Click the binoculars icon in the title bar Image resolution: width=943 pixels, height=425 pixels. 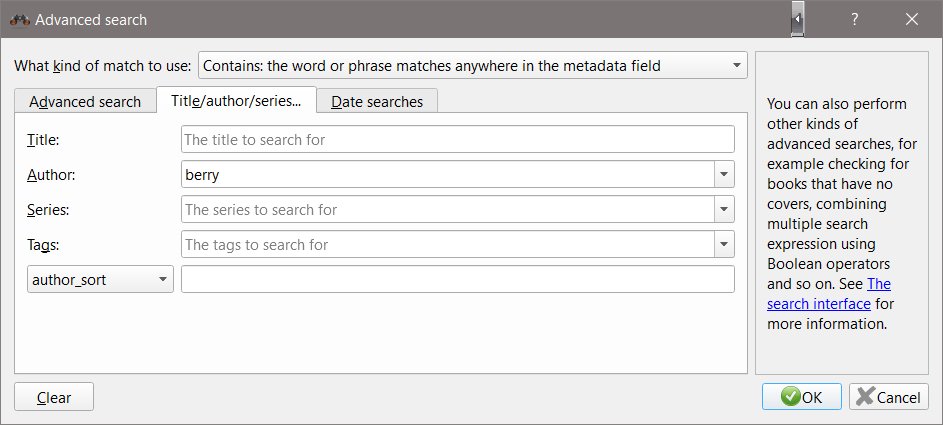coord(18,19)
